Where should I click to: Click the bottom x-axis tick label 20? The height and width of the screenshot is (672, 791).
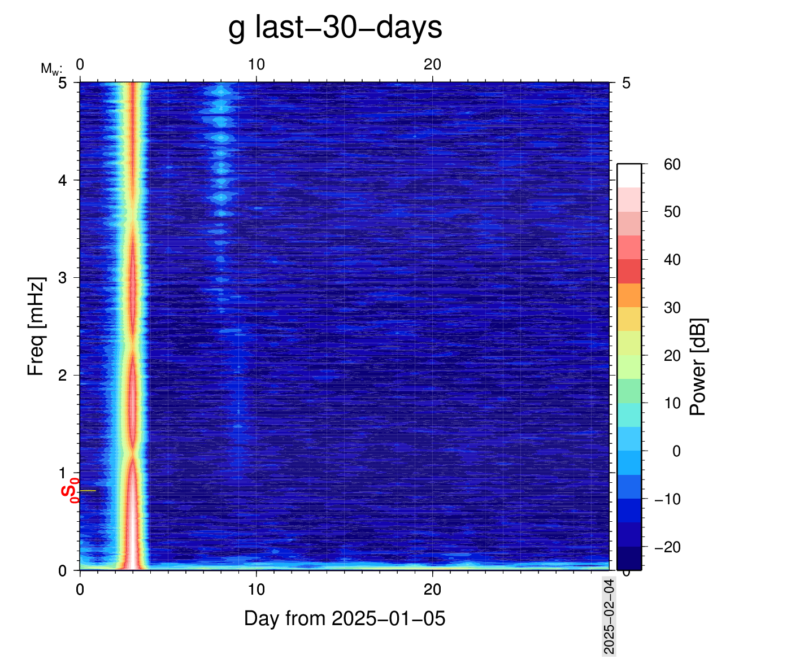coord(432,590)
